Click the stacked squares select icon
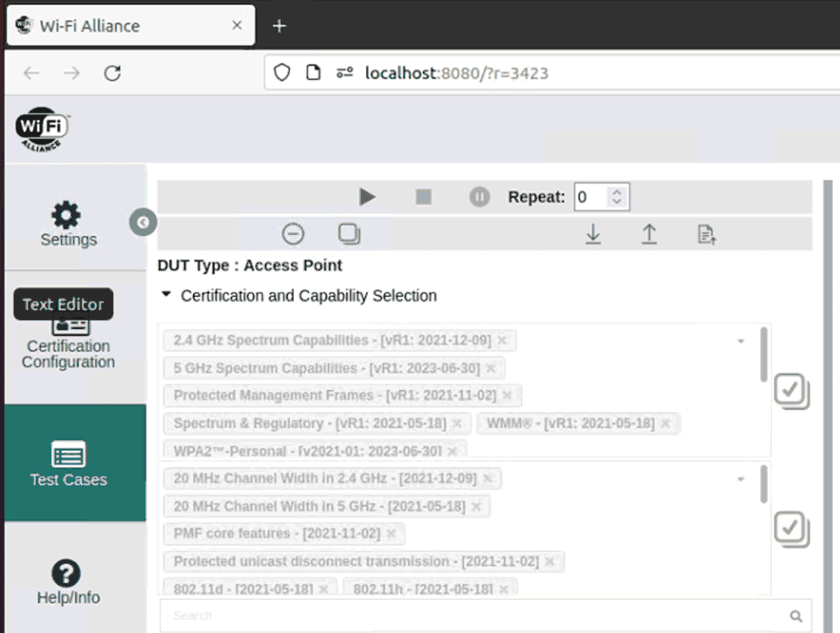The height and width of the screenshot is (633, 840). [349, 234]
